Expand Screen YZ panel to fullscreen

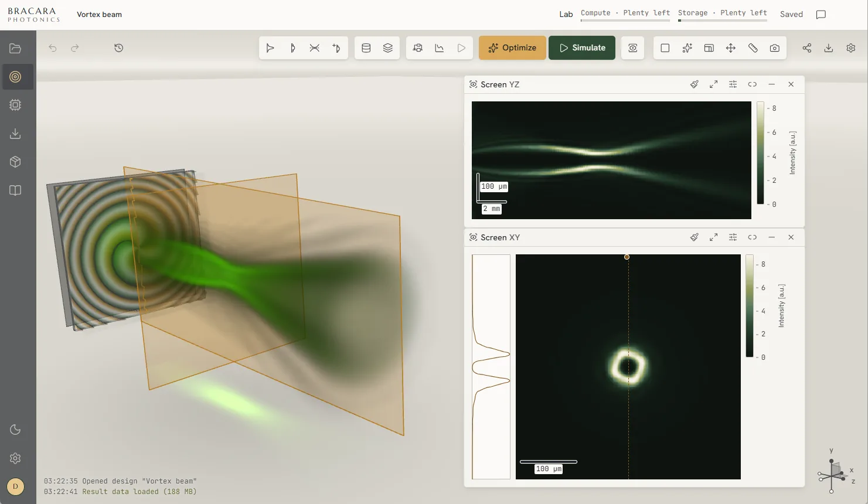click(714, 84)
